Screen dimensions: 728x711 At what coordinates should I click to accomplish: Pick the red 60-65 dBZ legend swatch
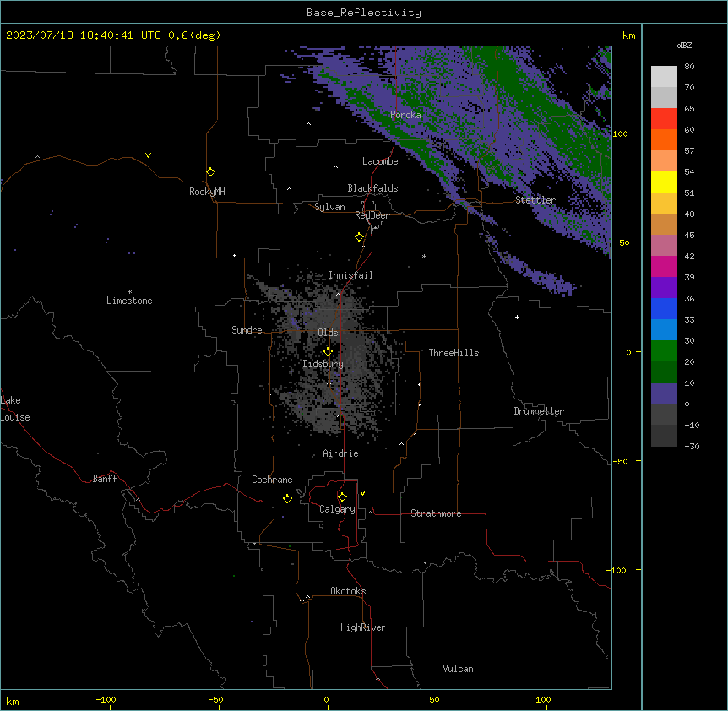click(664, 118)
